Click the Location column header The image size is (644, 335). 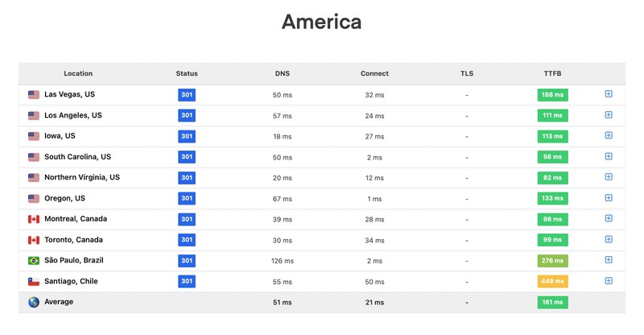(78, 73)
